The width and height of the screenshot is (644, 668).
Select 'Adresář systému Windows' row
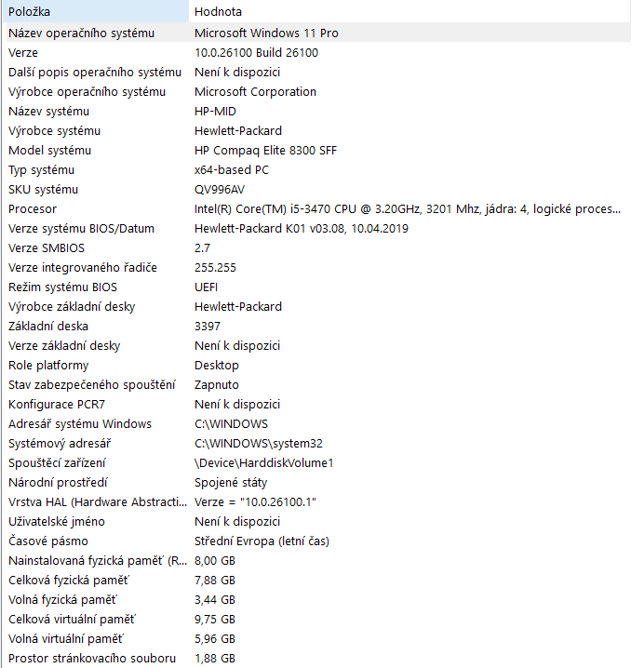coord(316,424)
